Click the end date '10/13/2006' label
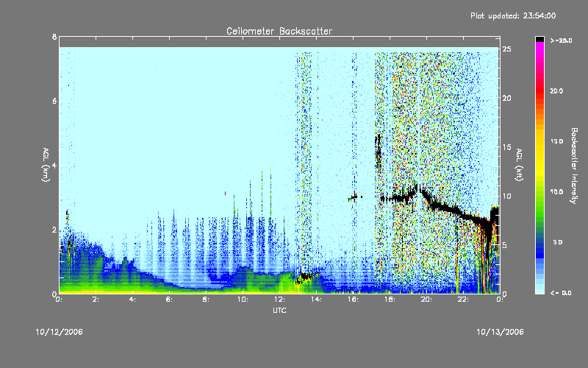Image resolution: width=588 pixels, height=368 pixels. coord(500,332)
